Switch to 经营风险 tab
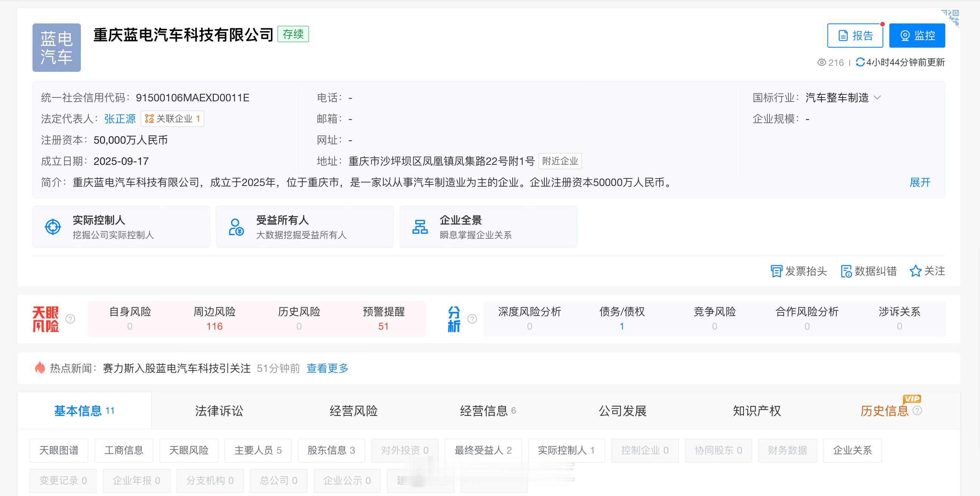This screenshot has width=980, height=496. point(353,411)
